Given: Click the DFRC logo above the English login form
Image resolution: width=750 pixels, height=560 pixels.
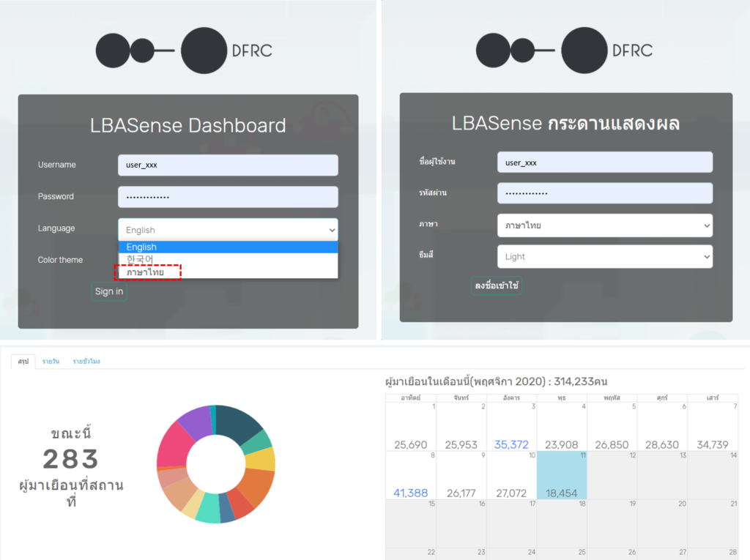Looking at the screenshot, I should click(x=184, y=51).
